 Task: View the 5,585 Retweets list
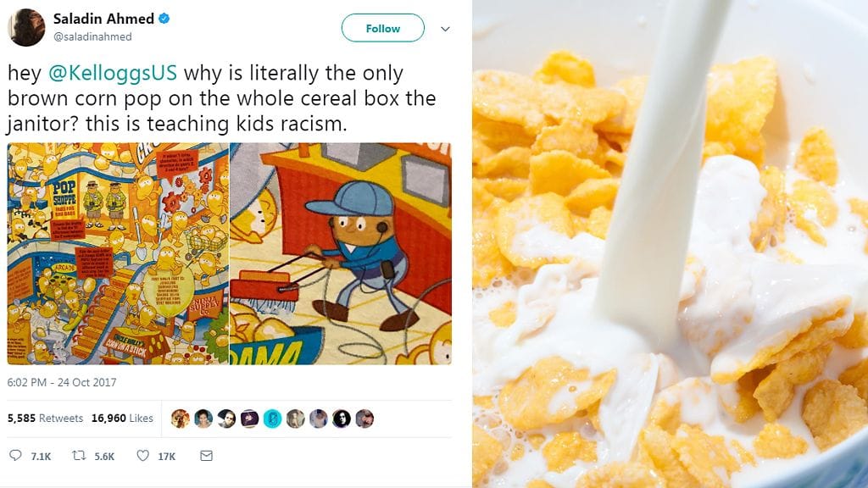pyautogui.click(x=45, y=419)
